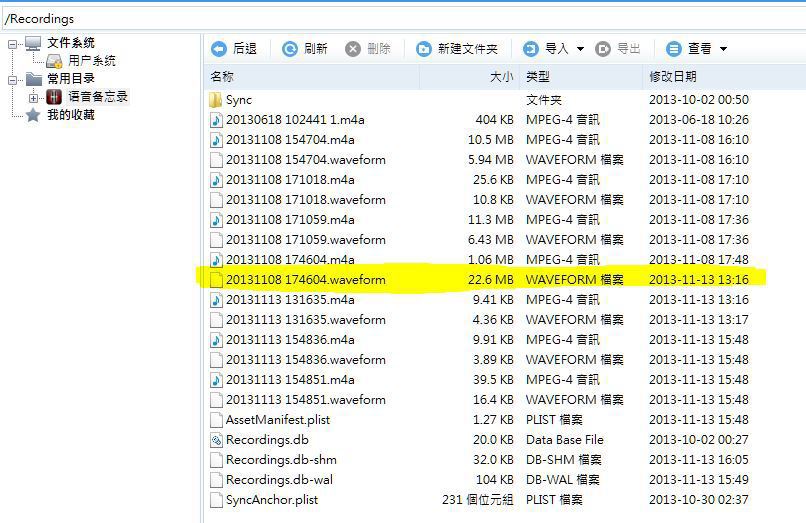Click audio icon of 20131113 154851.m4a
This screenshot has height=523, width=806.
point(216,380)
